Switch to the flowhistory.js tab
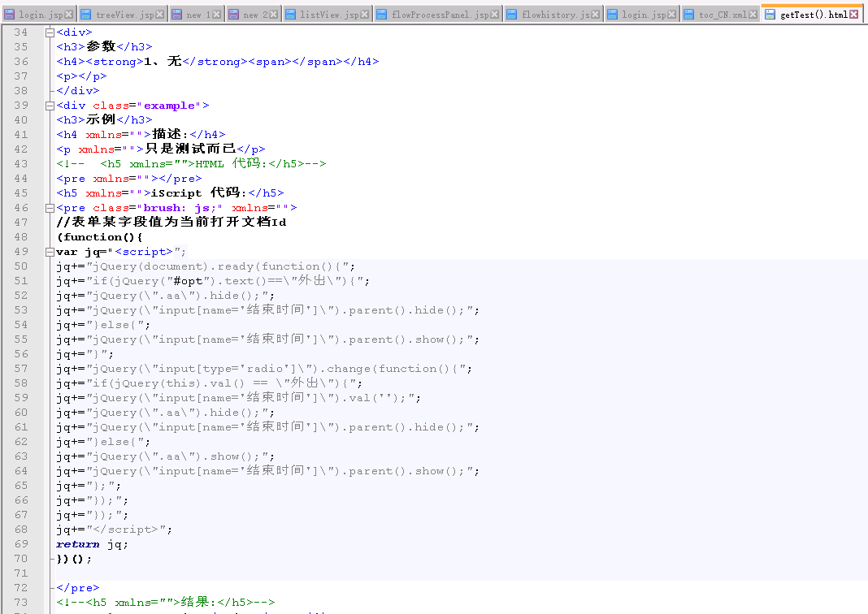The image size is (868, 614). click(555, 15)
